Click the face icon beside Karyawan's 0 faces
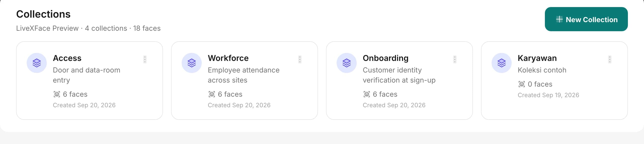 tap(522, 84)
